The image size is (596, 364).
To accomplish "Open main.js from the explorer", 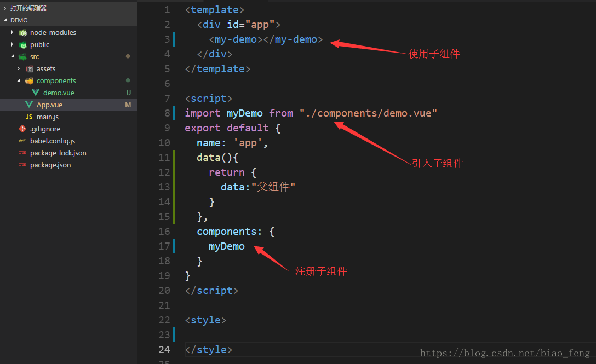I will 48,117.
